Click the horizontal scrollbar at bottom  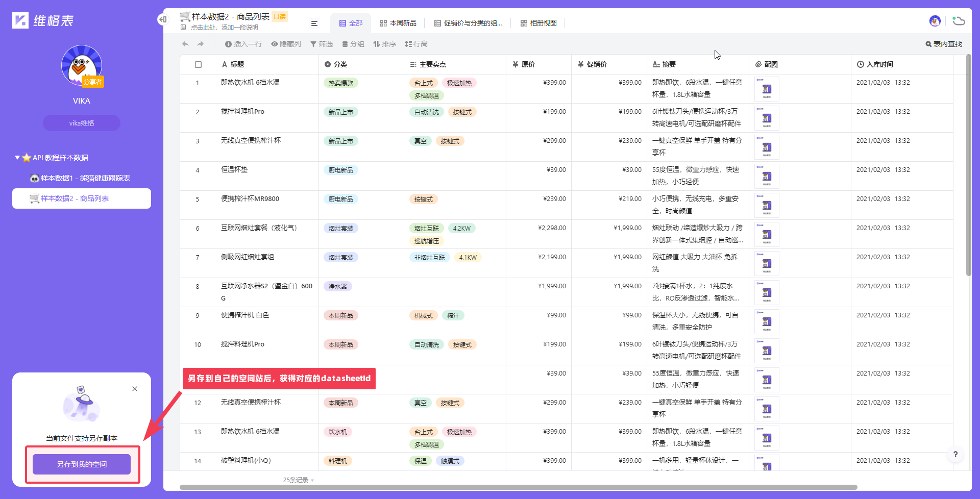518,487
